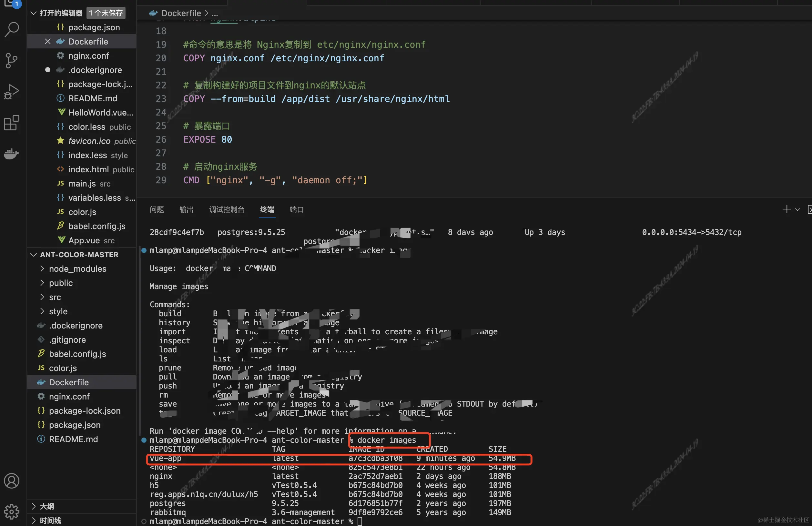Switch to the 端口 ports tab
812x526 pixels.
(297, 209)
